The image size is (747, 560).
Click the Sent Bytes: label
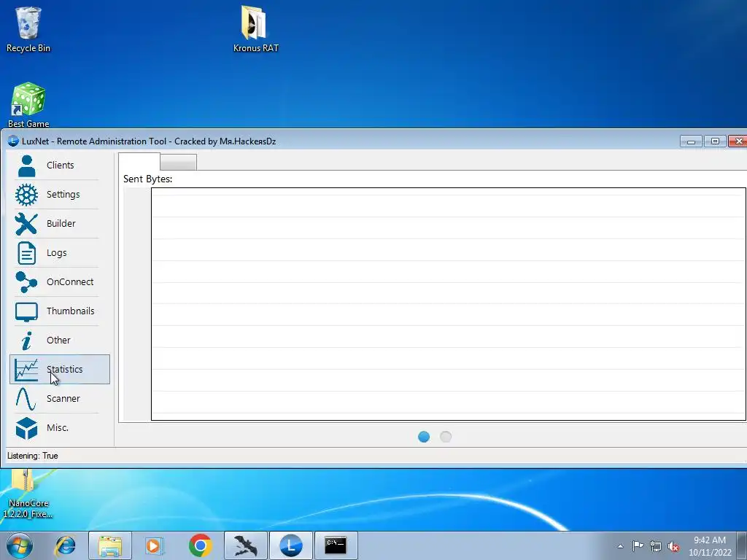tap(147, 179)
